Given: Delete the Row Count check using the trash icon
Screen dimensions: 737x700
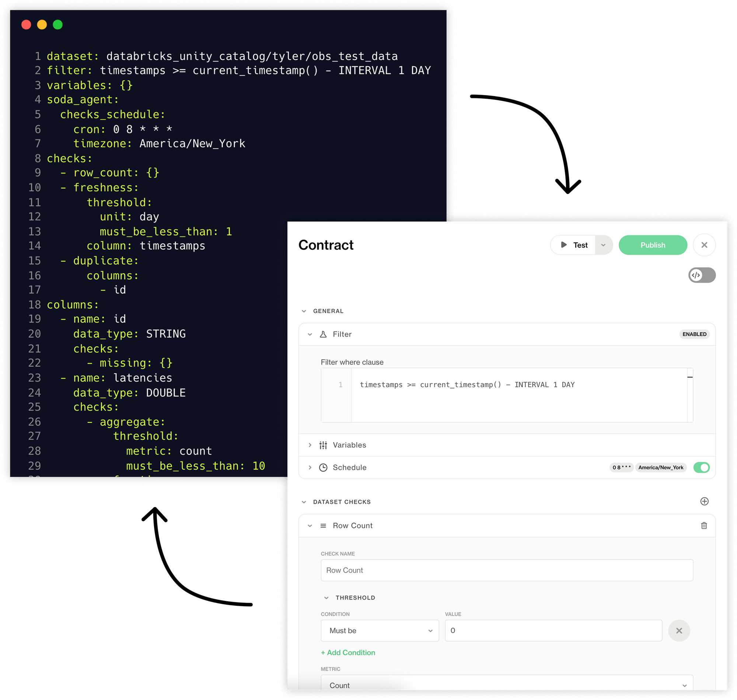Looking at the screenshot, I should [x=704, y=525].
